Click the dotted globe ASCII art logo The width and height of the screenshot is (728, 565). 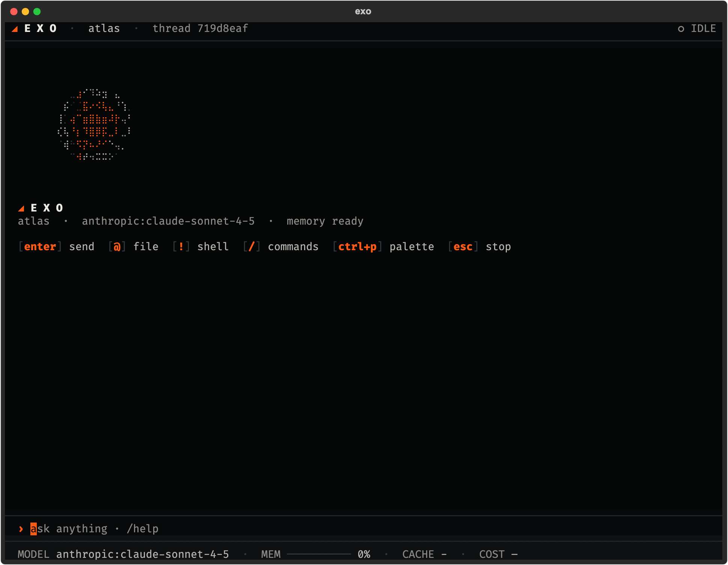94,124
